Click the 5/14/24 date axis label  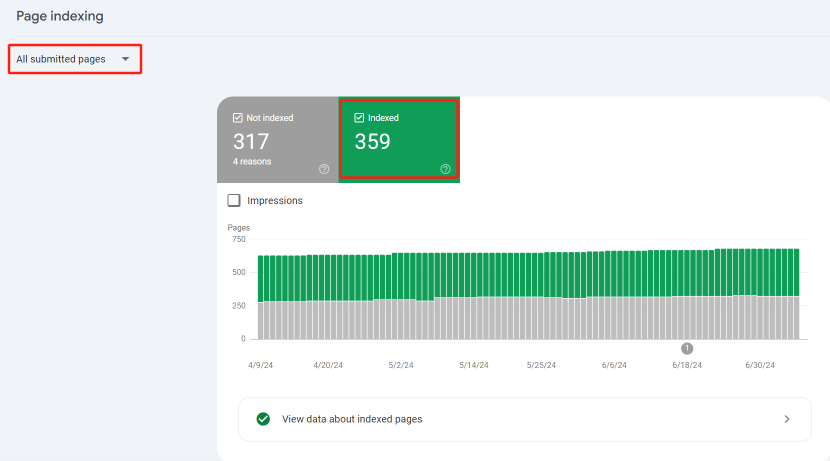(474, 366)
